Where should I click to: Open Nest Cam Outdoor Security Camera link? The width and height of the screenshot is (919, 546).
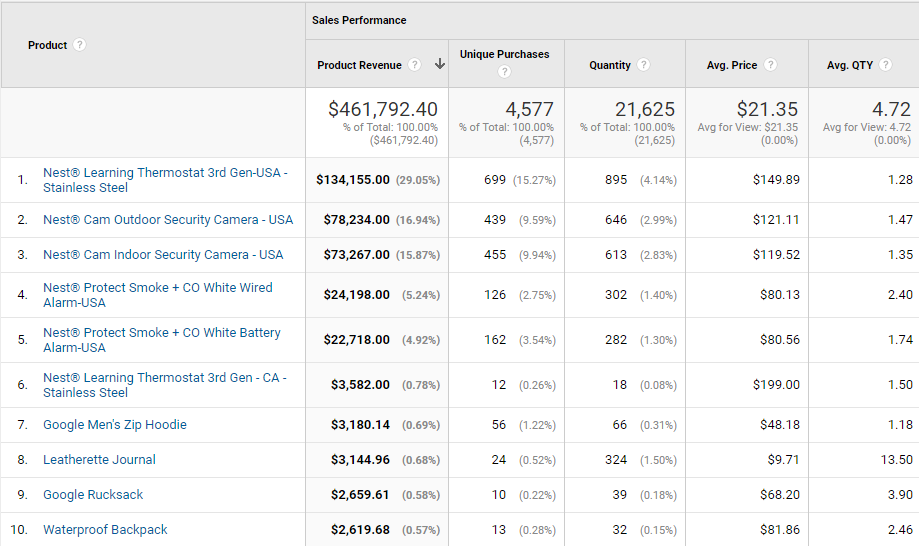click(168, 220)
